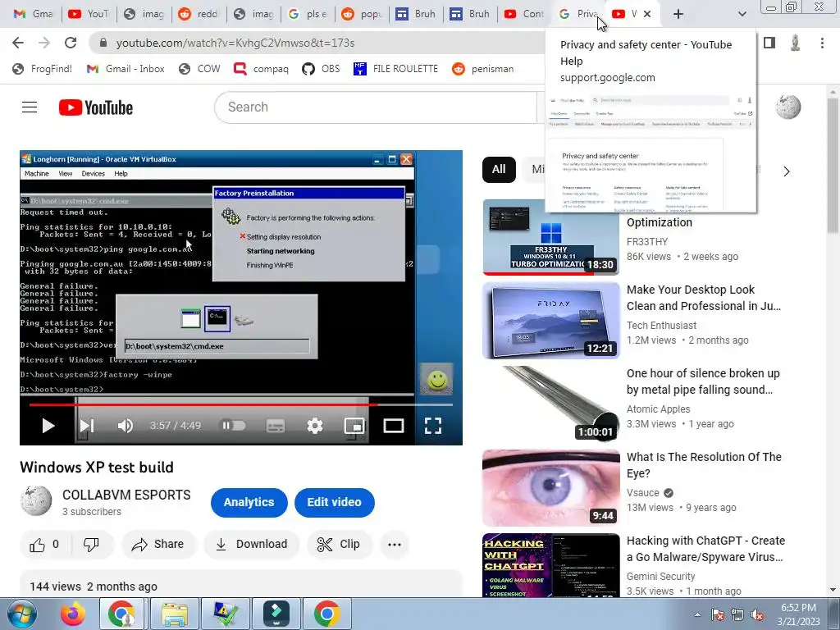Viewport: 840px width, 630px height.
Task: Open the OBS GitHub bookmark
Action: 321,69
